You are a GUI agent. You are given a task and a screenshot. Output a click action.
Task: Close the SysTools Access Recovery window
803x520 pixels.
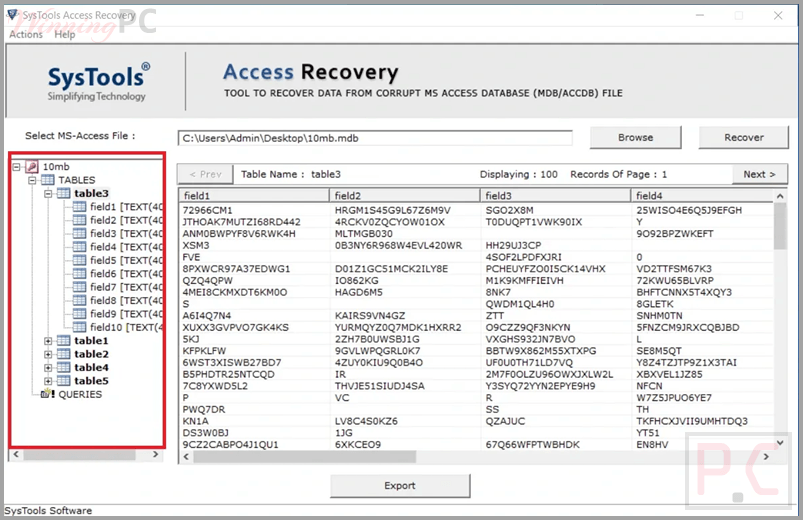778,16
